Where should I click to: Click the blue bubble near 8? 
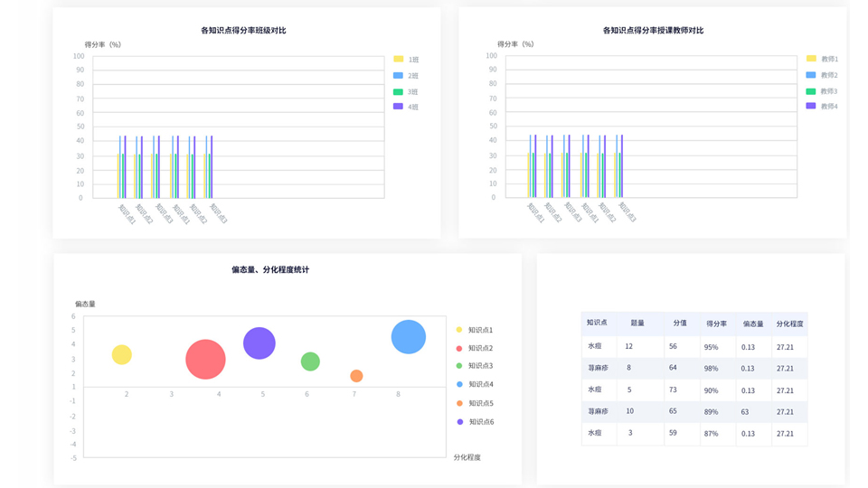pos(409,337)
